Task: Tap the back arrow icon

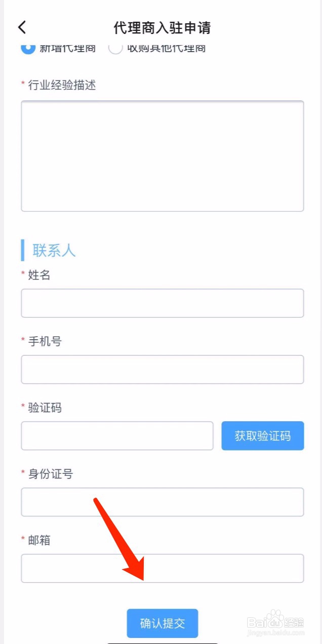Action: click(x=22, y=27)
